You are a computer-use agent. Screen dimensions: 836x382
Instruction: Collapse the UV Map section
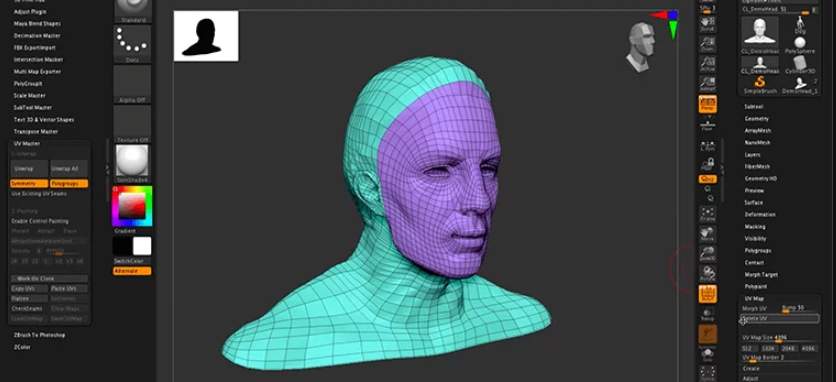click(x=754, y=299)
